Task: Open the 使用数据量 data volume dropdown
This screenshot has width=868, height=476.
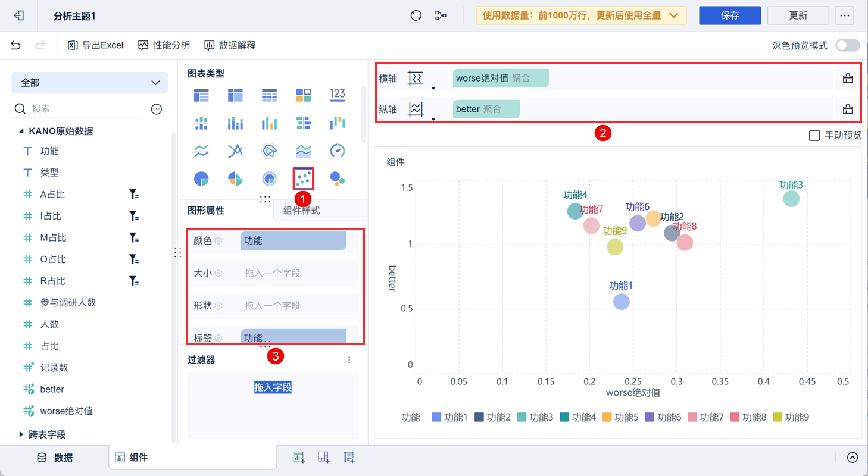Action: tap(581, 15)
